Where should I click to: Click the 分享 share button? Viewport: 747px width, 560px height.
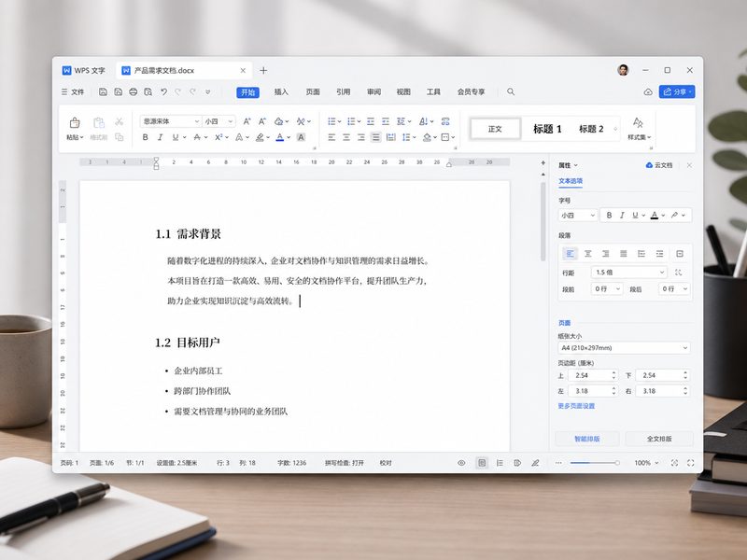676,91
